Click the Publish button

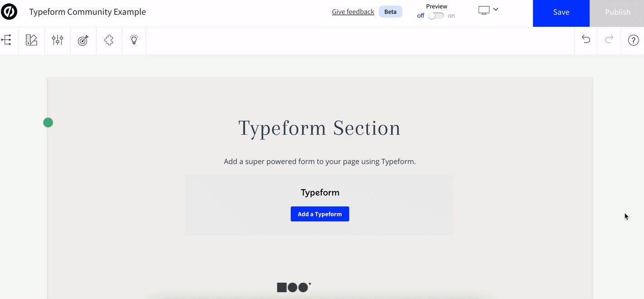click(617, 13)
